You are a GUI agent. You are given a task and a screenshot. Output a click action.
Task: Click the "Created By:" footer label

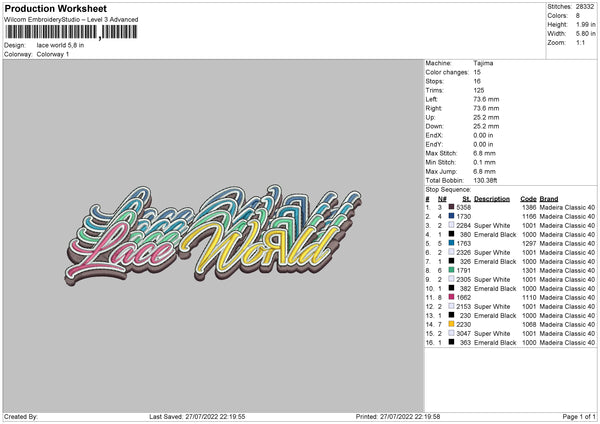click(21, 417)
